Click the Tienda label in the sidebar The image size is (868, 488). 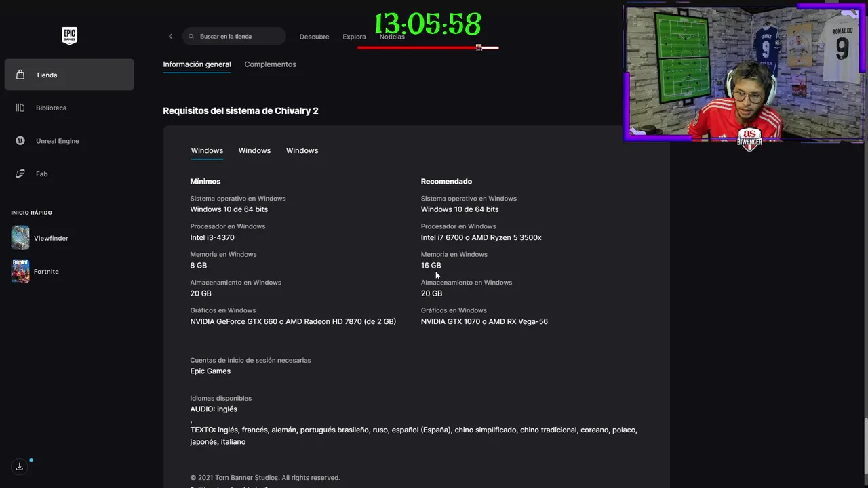(47, 75)
